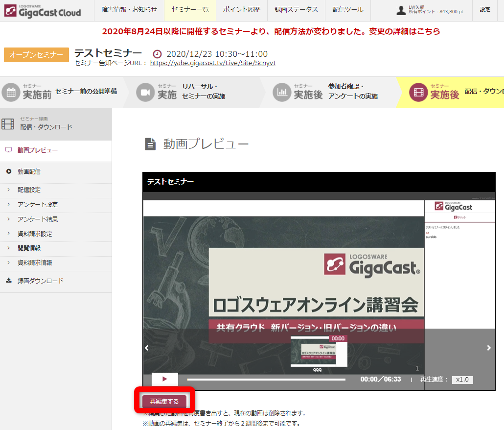Click the user profile icon in header
Screen dimensions: 504x430
coord(401,10)
